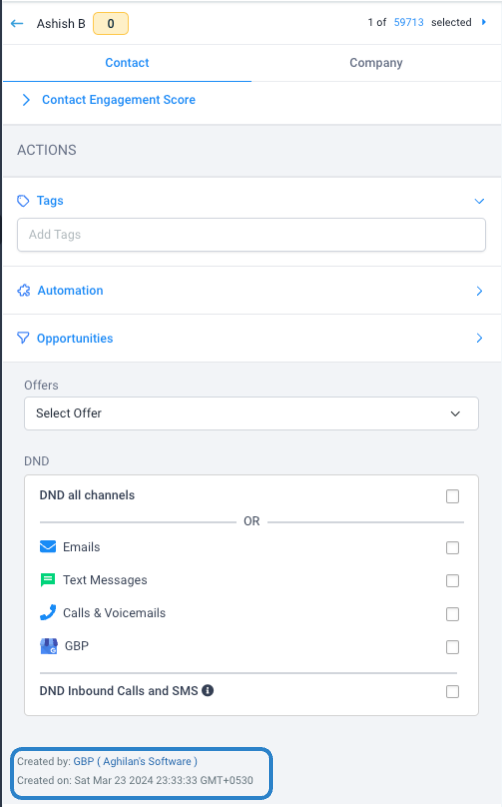Expand Contact Engagement Score chevron

[26, 100]
